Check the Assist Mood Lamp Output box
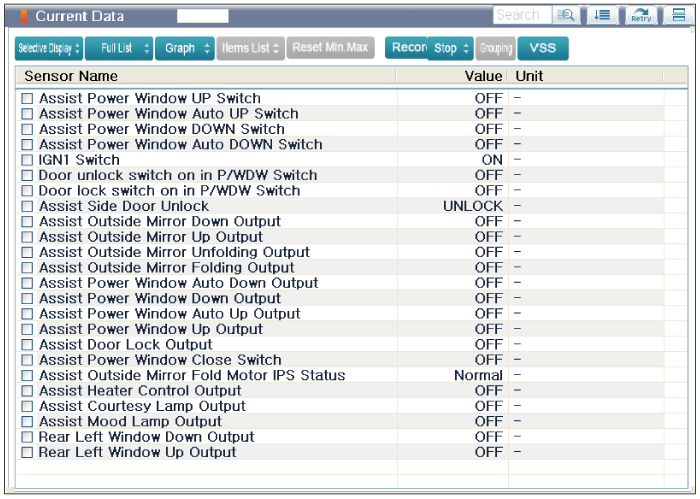Screen dimensions: 700x499 pos(28,422)
